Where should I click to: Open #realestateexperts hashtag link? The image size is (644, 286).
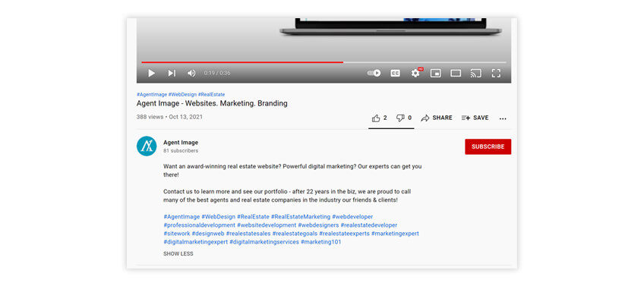click(344, 234)
